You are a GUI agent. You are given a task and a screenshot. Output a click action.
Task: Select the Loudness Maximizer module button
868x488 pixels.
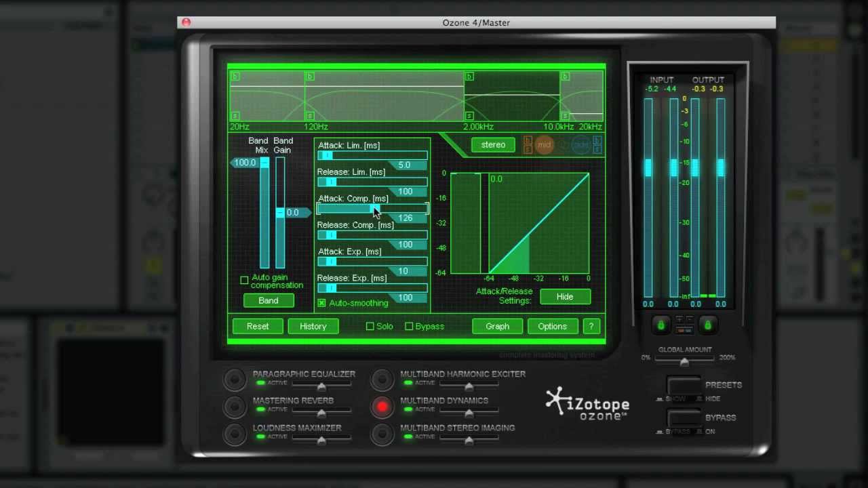coord(235,434)
